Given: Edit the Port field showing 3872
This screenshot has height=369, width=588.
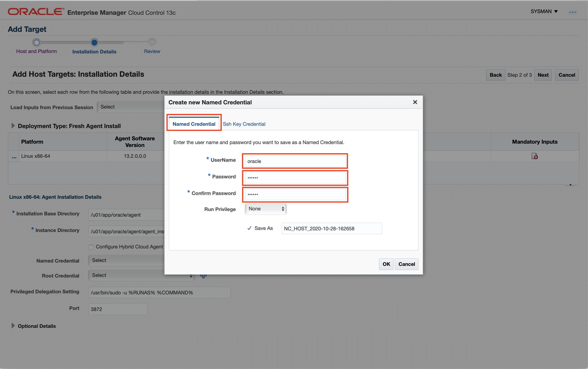Looking at the screenshot, I should (118, 309).
